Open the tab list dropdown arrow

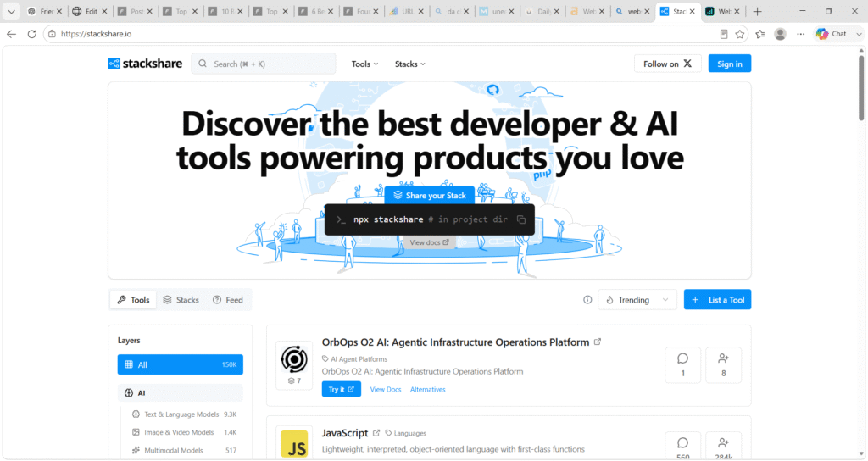coord(11,11)
